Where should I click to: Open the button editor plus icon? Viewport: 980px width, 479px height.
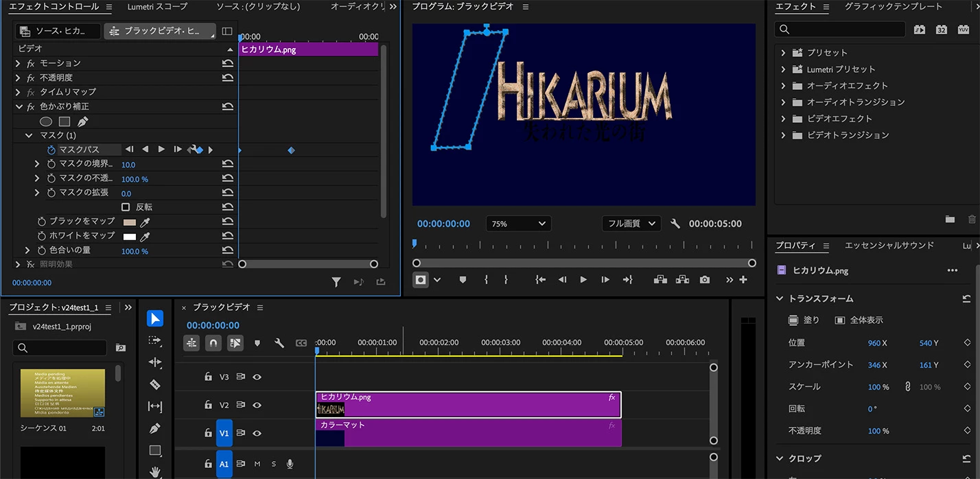743,280
